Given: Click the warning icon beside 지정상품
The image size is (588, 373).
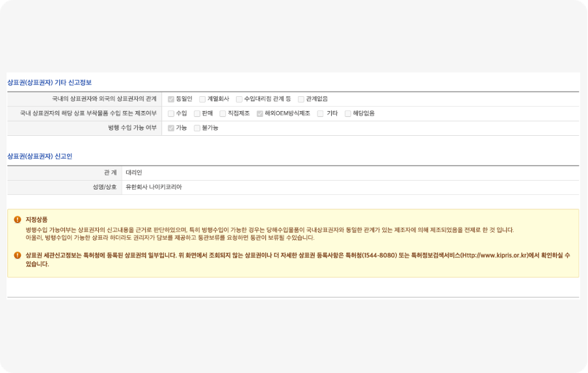Looking at the screenshot, I should 18,220.
